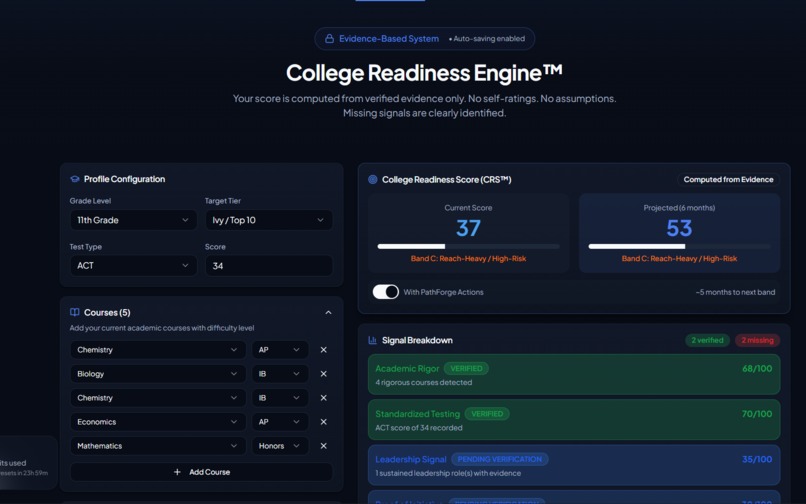Click the Auto-saving enabled text
This screenshot has height=504, width=806.
click(x=487, y=39)
